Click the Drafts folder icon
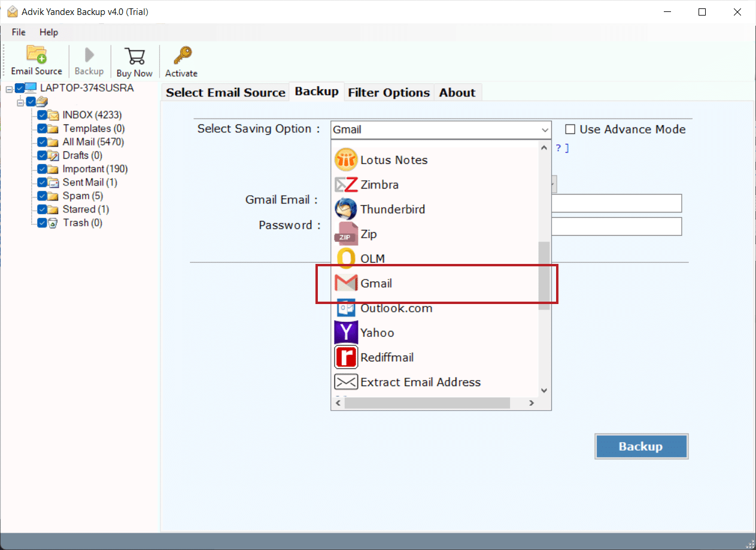Viewport: 756px width, 550px height. click(53, 155)
